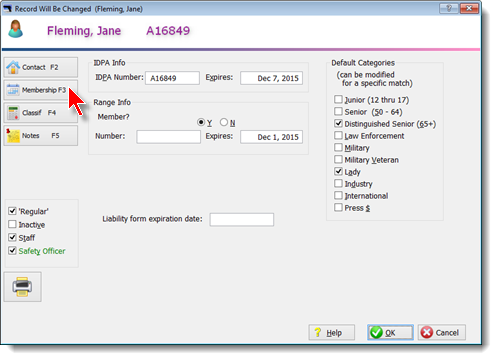Click the Liability form expiration date field
This screenshot has height=360, width=497.
click(x=242, y=220)
